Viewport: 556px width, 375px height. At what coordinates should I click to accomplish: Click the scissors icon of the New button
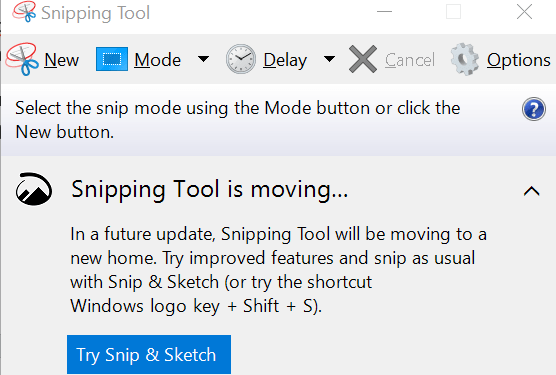[x=22, y=59]
